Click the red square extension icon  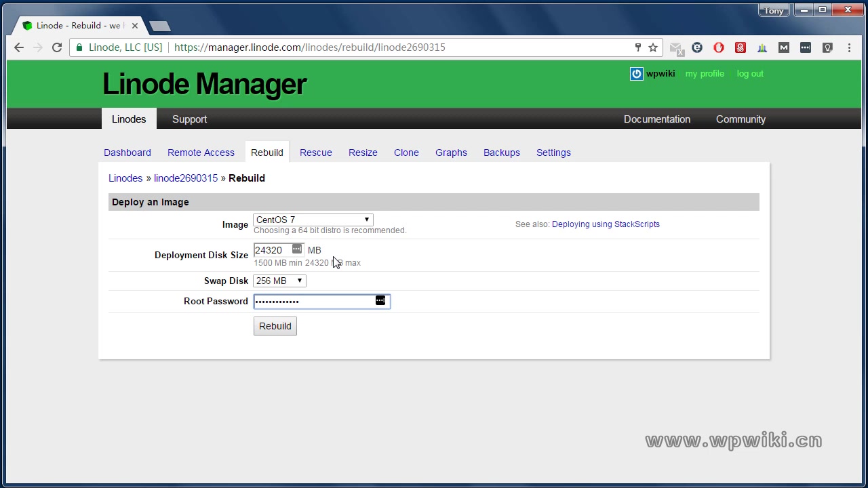(x=741, y=47)
